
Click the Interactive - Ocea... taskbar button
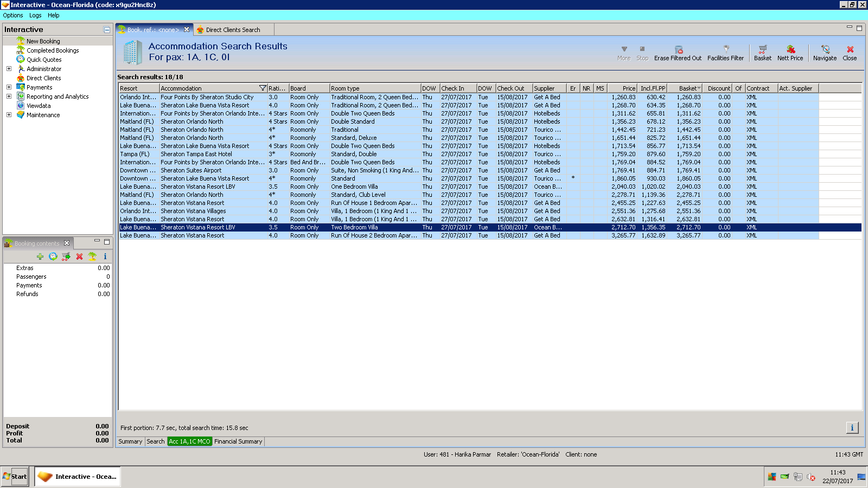point(78,477)
